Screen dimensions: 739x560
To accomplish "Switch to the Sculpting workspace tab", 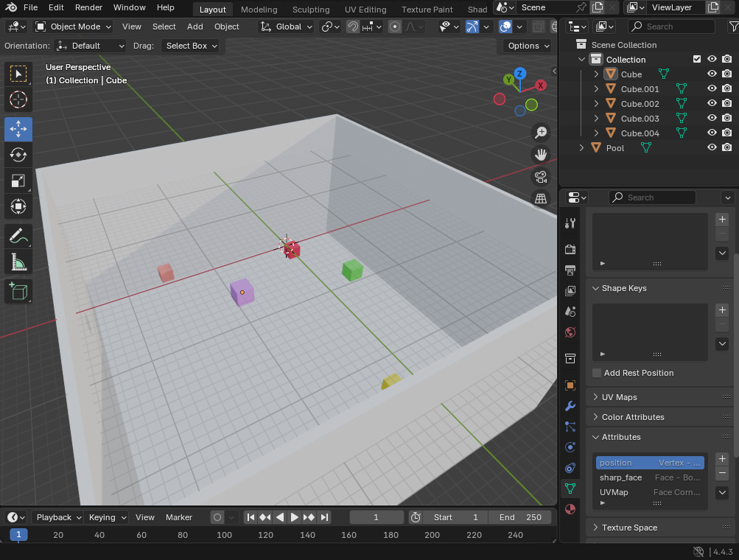I will tap(310, 10).
